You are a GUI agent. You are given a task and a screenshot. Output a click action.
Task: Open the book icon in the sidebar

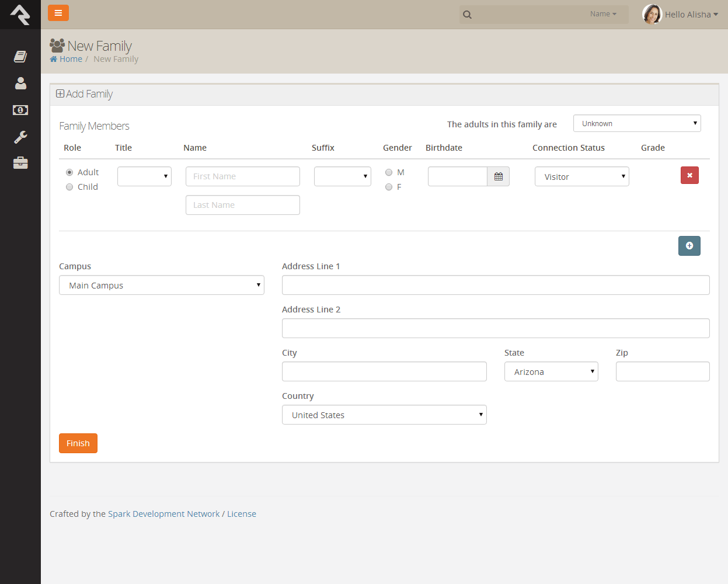[x=20, y=56]
